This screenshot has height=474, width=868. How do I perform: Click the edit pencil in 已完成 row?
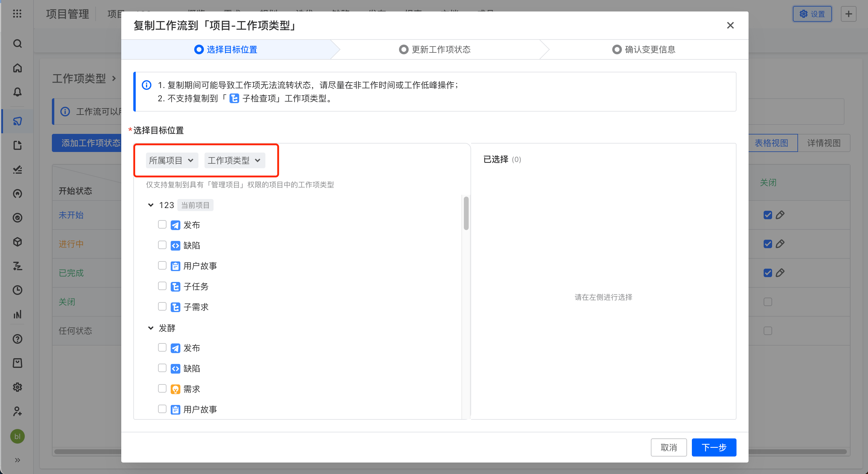pyautogui.click(x=780, y=273)
